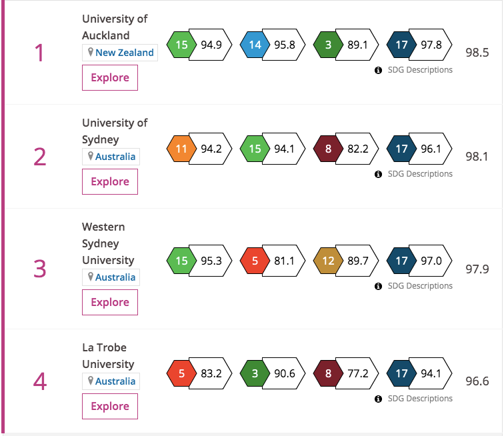Click SDG 14 blue hexagon for Auckland
The height and width of the screenshot is (436, 504).
click(x=255, y=45)
